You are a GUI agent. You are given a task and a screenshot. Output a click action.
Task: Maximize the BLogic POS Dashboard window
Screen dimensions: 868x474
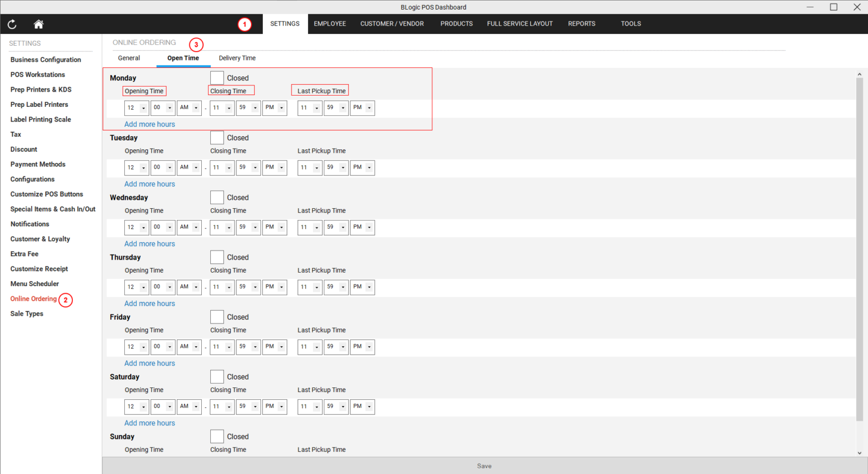tap(834, 7)
